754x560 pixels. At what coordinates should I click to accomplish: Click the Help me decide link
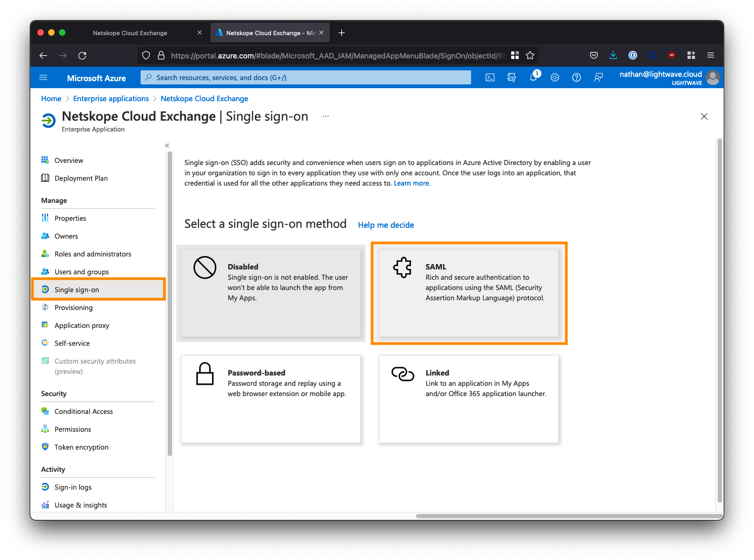tap(386, 225)
